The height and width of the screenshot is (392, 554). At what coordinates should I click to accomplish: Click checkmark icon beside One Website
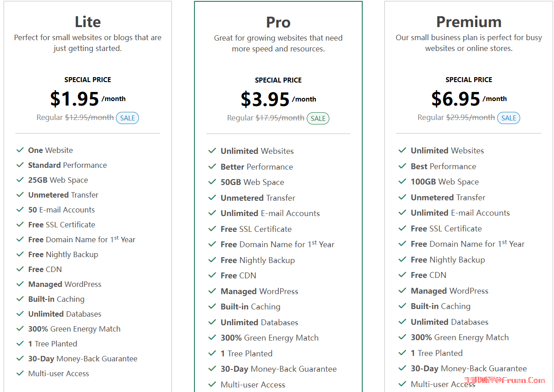20,150
